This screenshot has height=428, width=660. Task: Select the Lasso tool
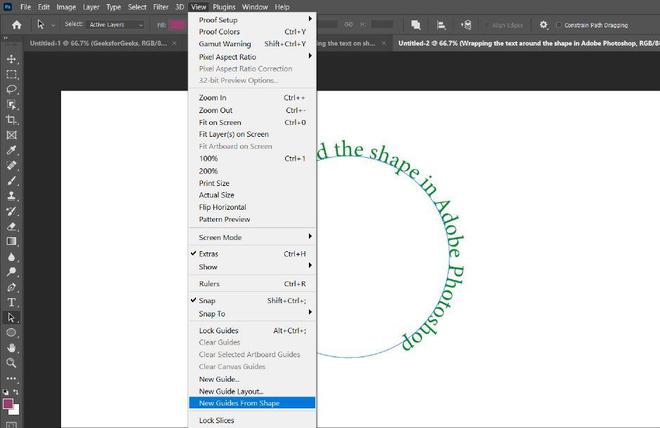coord(11,89)
